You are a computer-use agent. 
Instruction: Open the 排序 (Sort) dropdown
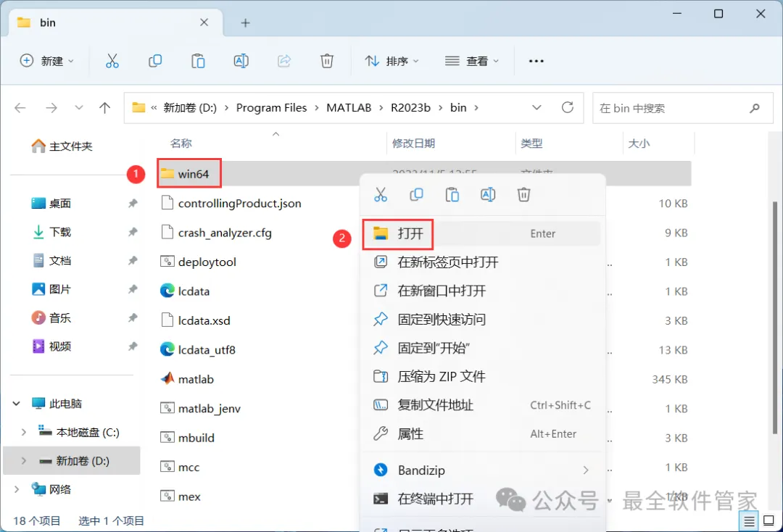[x=392, y=61]
